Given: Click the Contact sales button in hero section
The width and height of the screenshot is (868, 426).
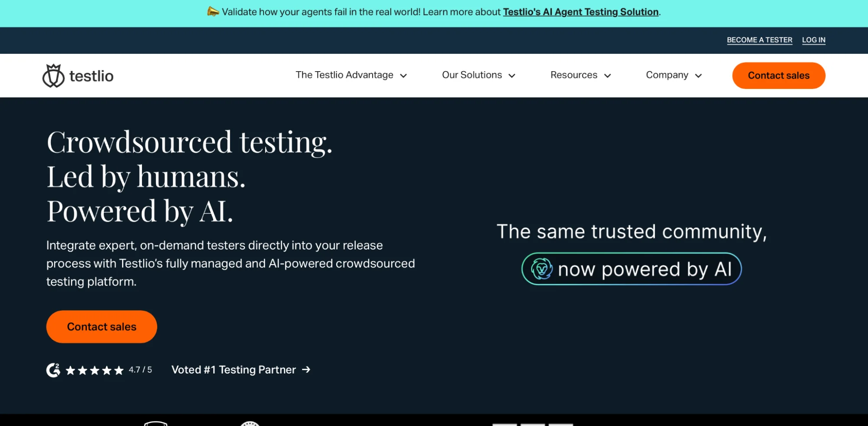Looking at the screenshot, I should 102,327.
